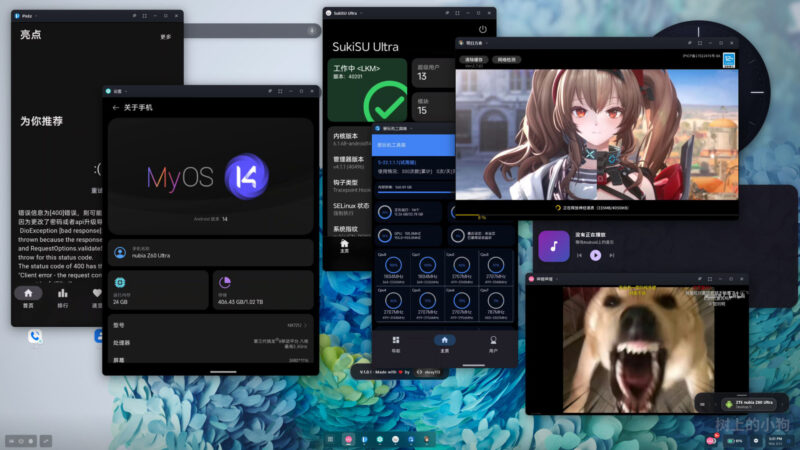Click the SELinux 状态 entry
This screenshot has width=800, height=450.
coord(352,209)
